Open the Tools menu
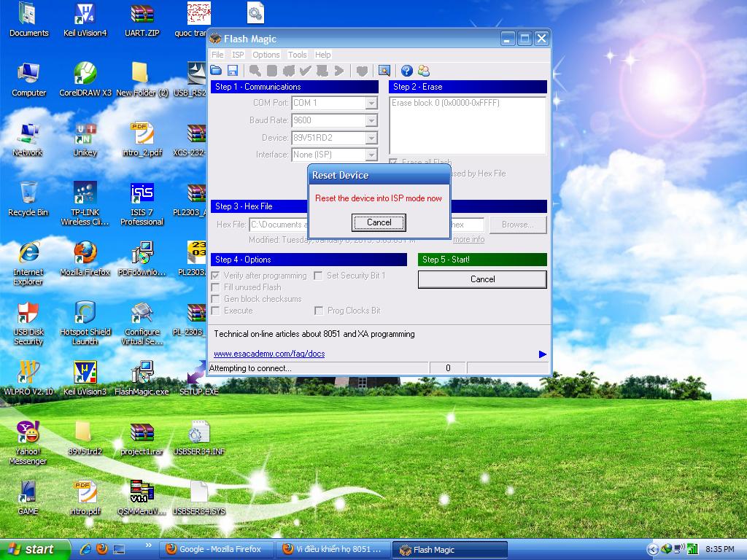Image resolution: width=747 pixels, height=560 pixels. 298,55
